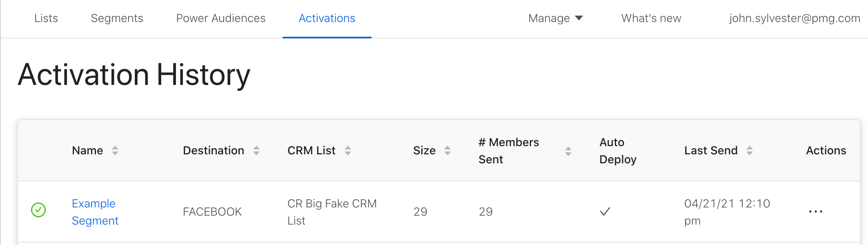868x245 pixels.
Task: Open the Power Audiences tab
Action: point(221,18)
